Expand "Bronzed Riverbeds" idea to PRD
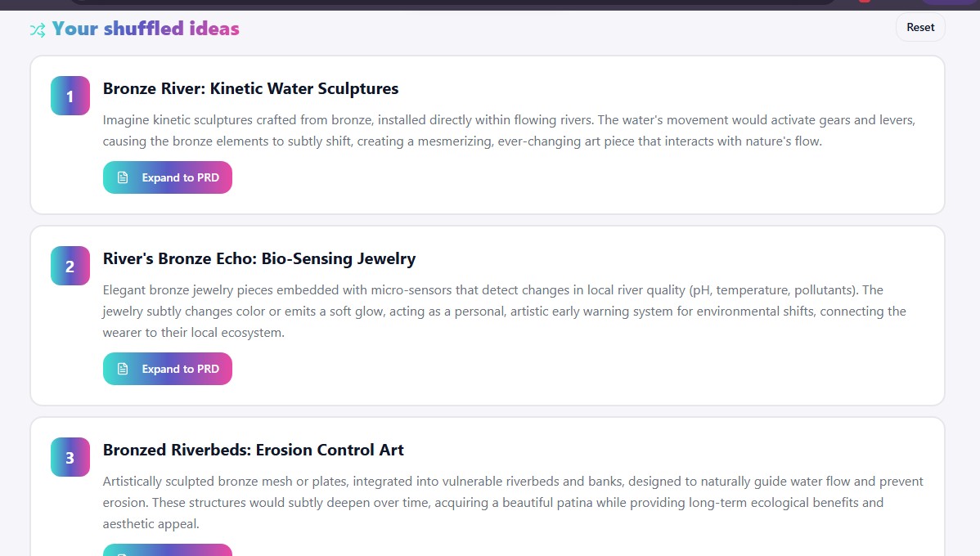 pos(167,551)
